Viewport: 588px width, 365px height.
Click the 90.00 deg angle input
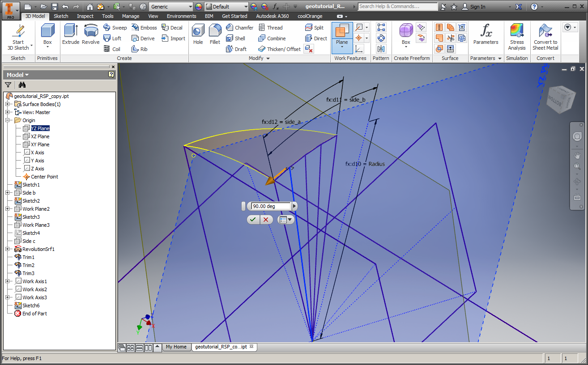pyautogui.click(x=271, y=206)
